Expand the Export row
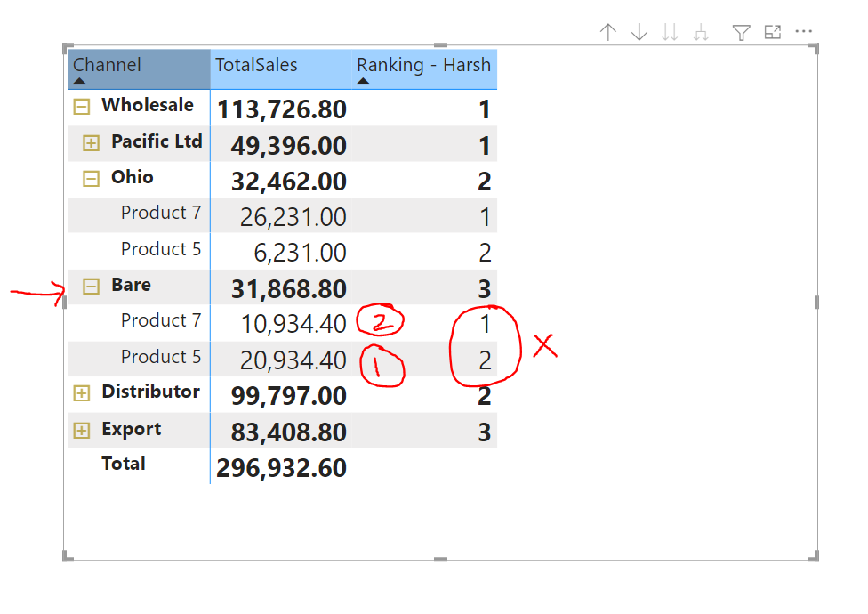The image size is (868, 614). click(82, 430)
